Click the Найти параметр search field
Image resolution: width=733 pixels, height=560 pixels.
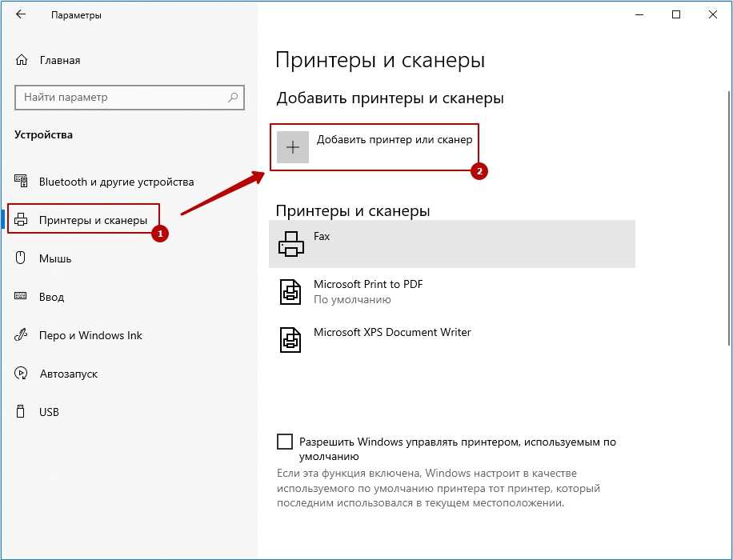[x=120, y=98]
